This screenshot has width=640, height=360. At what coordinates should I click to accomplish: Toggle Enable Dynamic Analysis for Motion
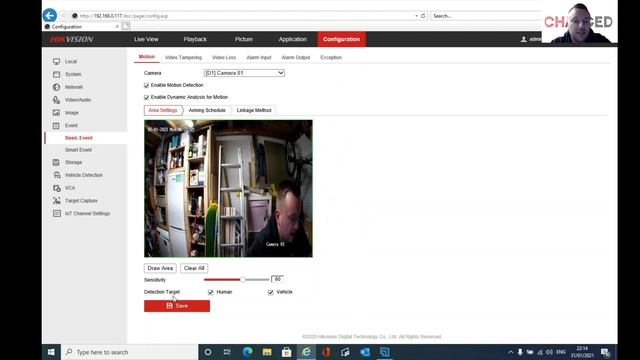[x=147, y=98]
